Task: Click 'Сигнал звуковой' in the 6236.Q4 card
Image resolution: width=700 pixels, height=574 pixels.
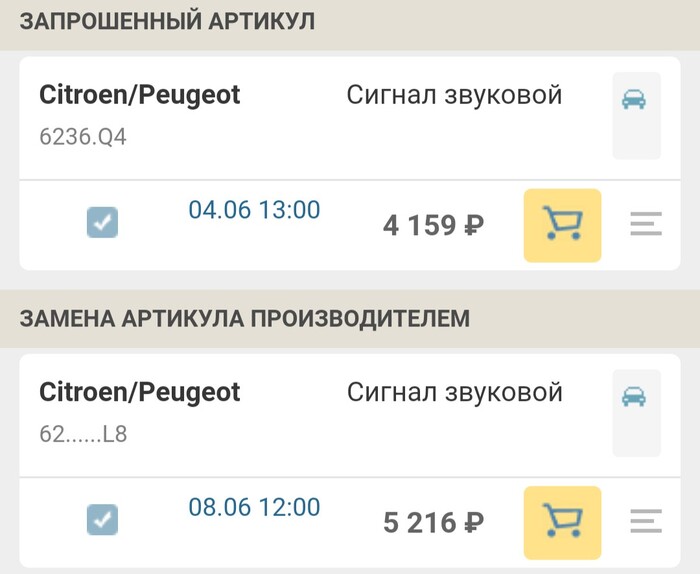Action: coord(454,95)
